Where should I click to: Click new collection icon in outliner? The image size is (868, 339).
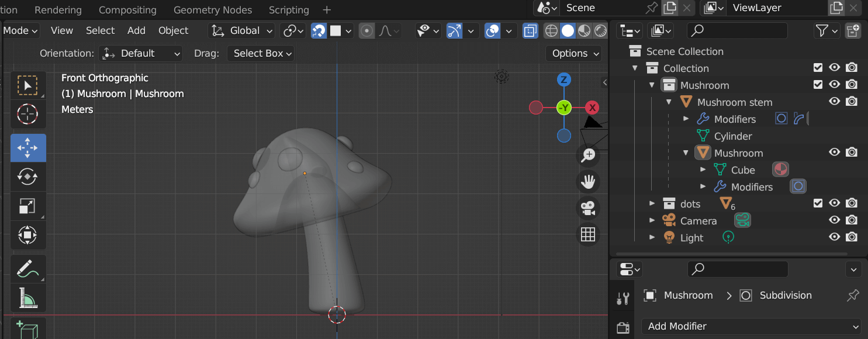(853, 30)
